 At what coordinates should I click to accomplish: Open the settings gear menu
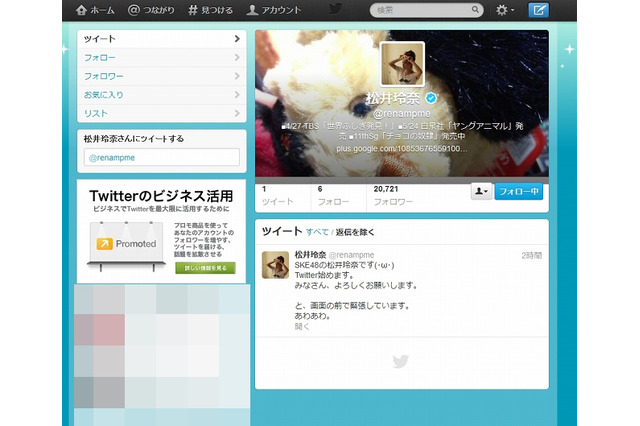505,10
